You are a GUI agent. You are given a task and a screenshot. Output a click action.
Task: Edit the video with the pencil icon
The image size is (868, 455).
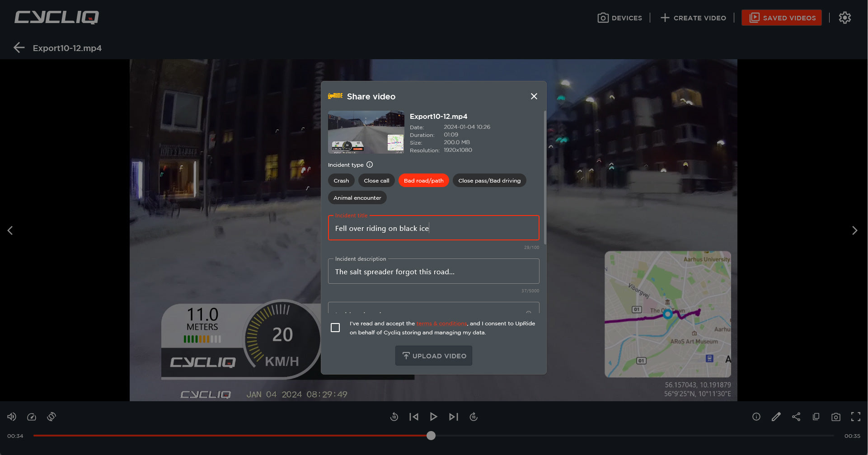pos(776,417)
